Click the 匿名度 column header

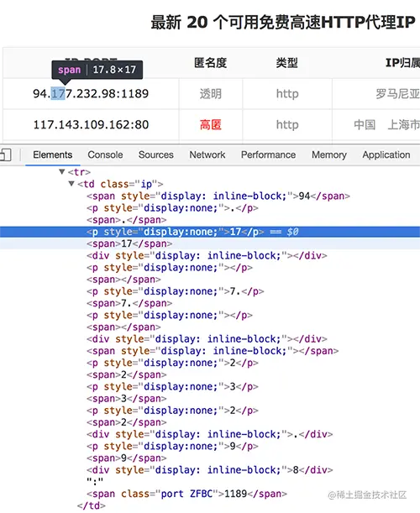211,63
